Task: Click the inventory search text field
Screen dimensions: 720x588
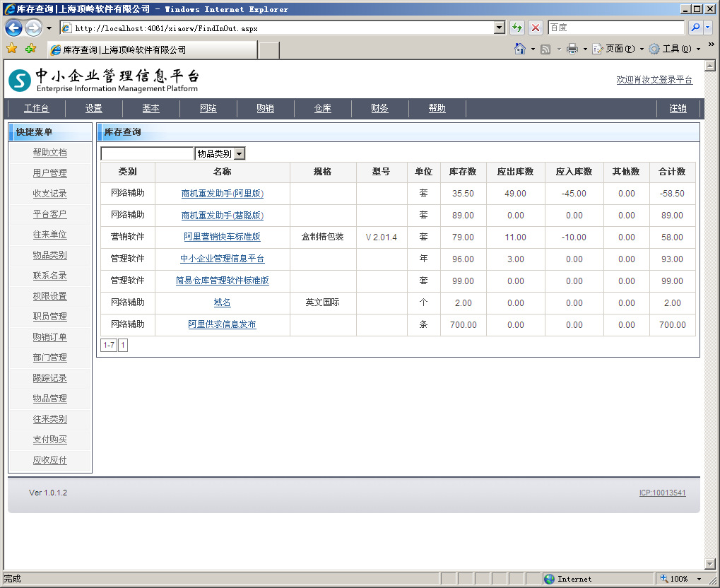Action: tap(147, 153)
